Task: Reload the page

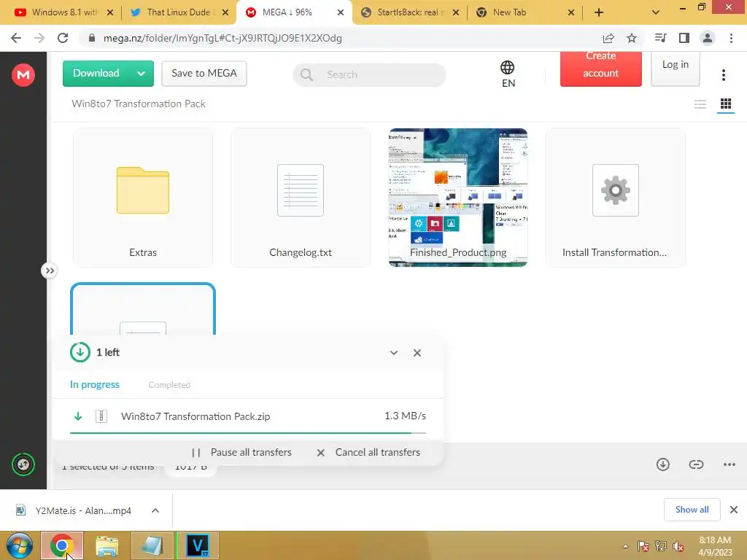Action: point(63,38)
